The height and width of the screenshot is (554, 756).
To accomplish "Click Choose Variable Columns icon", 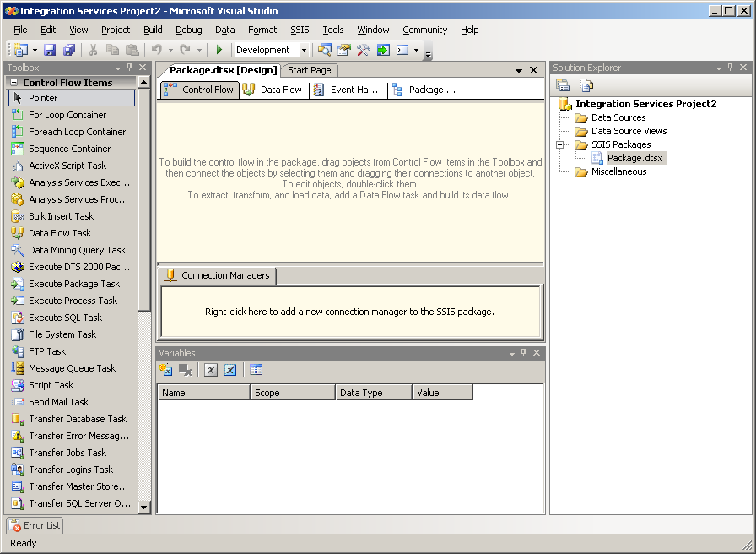I will click(x=256, y=370).
